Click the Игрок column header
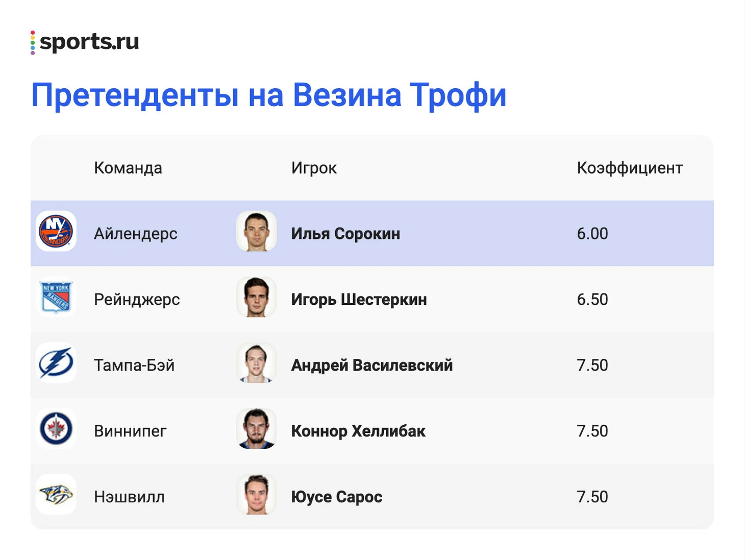Viewport: 745px width, 560px height. click(314, 168)
